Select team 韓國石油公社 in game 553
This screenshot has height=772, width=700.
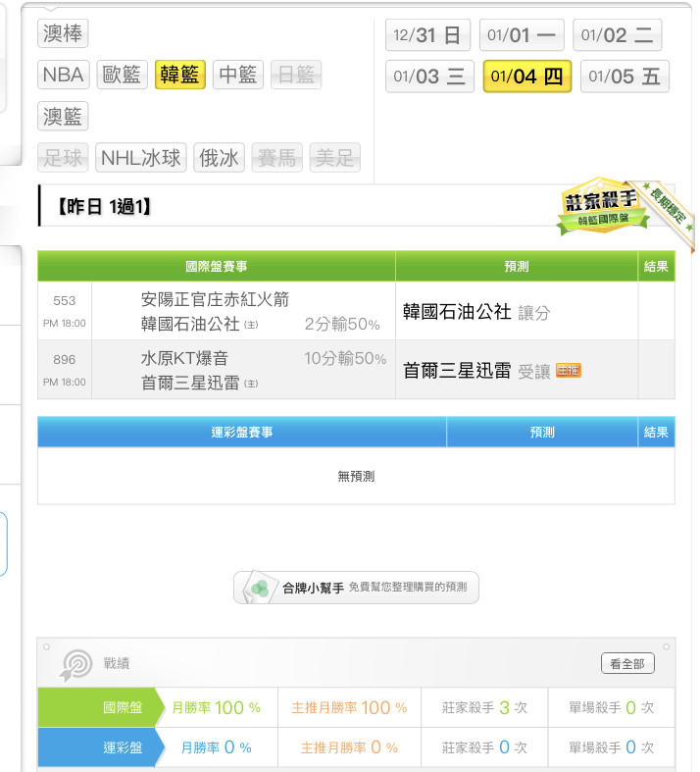[x=190, y=324]
